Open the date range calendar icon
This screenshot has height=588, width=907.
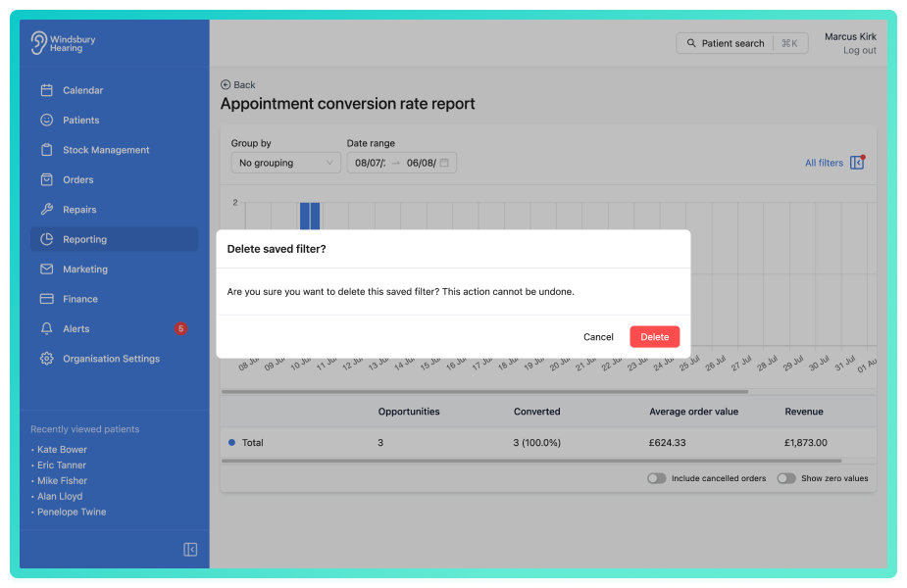pyautogui.click(x=444, y=163)
